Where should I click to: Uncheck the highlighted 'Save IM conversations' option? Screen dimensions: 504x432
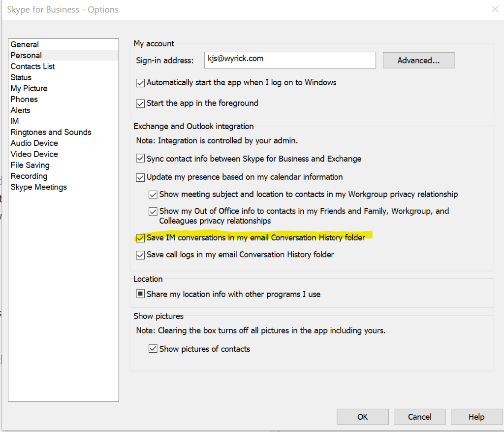click(x=140, y=238)
